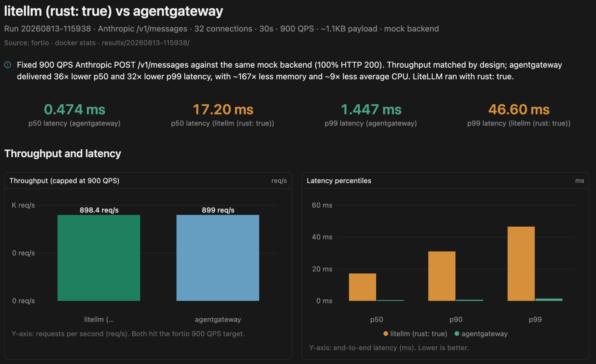Viewport: 596px width, 364px height.
Task: Click the "p50 latency (agentgateway)" caption
Action: point(75,123)
